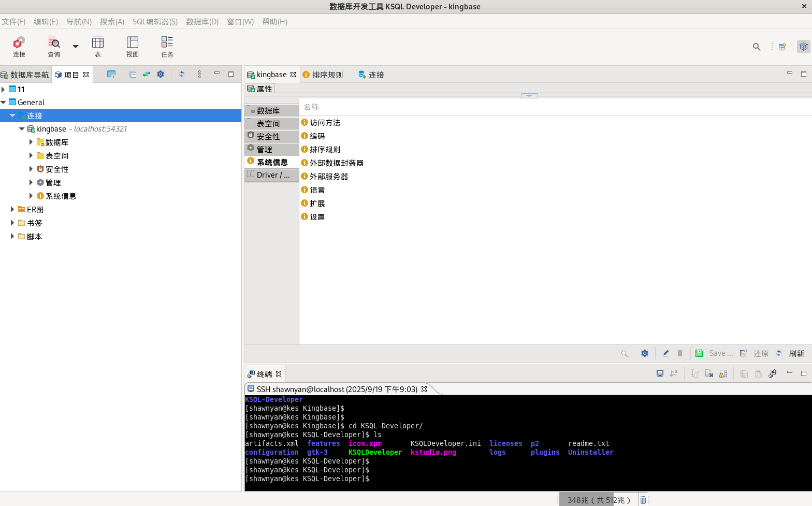Click the open perspective icon
Viewport: 812px width, 506px height.
tap(782, 47)
